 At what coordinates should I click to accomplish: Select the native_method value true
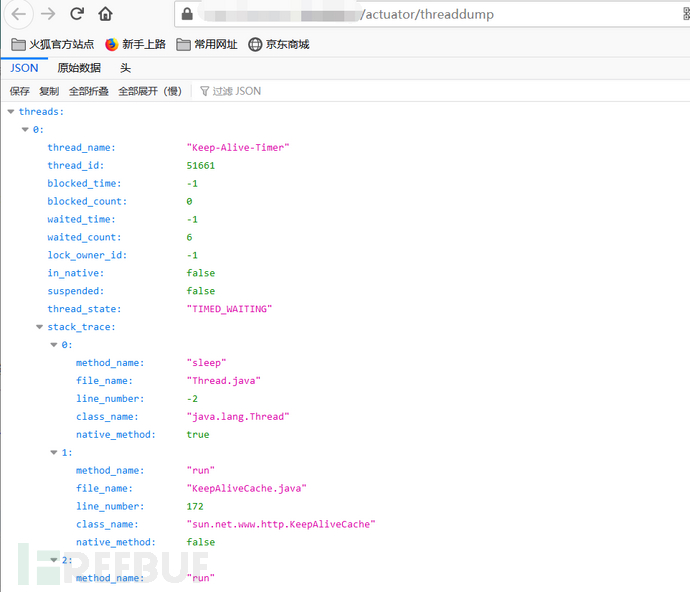point(198,435)
